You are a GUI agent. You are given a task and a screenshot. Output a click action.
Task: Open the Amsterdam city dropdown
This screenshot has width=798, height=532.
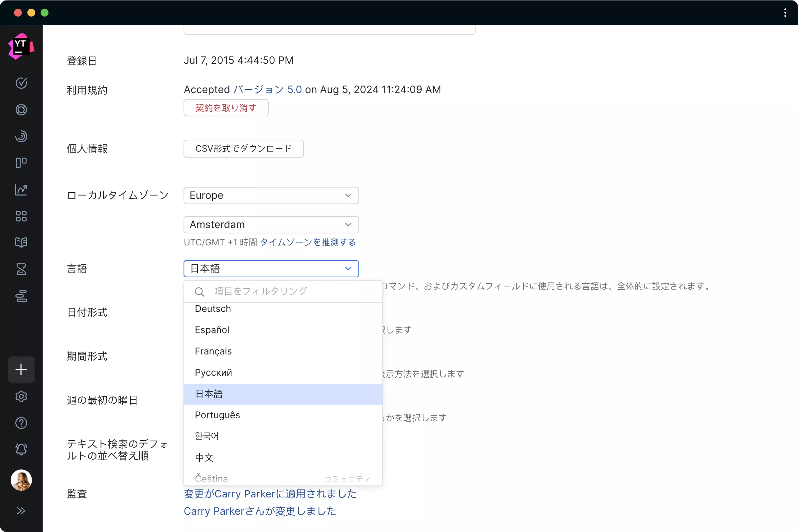[271, 225]
